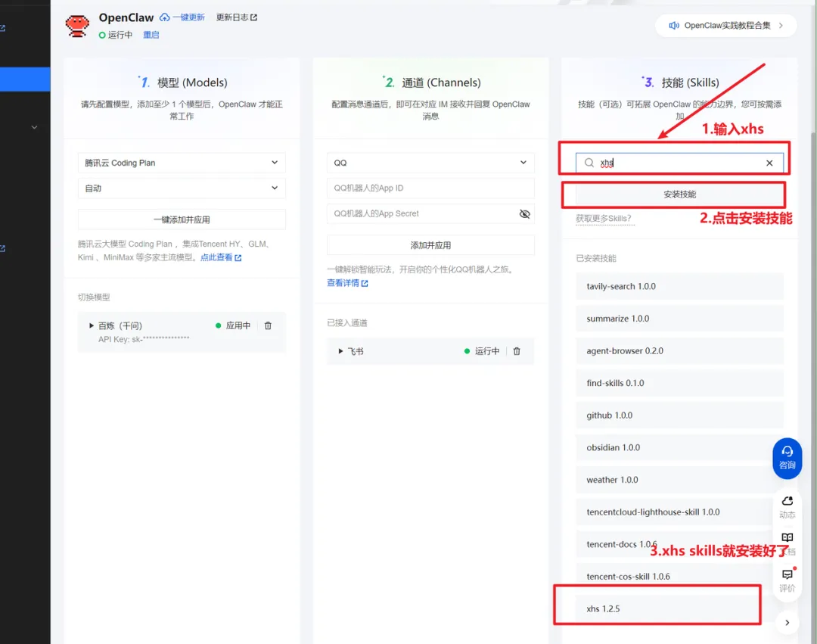Click the 重启 restart link
This screenshot has width=817, height=644.
[151, 35]
